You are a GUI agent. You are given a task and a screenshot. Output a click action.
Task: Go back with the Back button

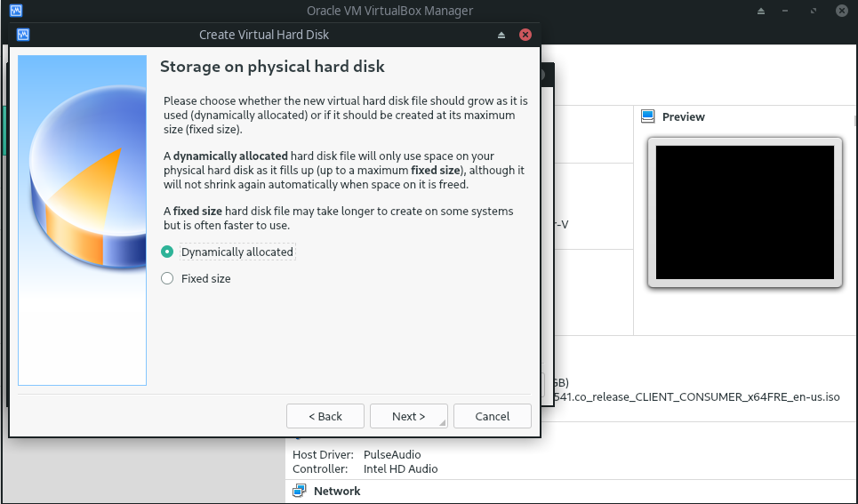click(x=325, y=416)
